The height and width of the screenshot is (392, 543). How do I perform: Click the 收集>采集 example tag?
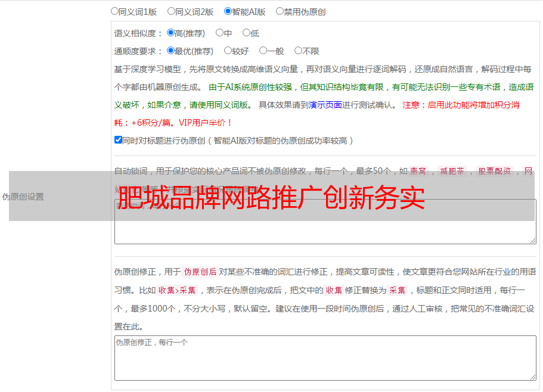pos(177,290)
